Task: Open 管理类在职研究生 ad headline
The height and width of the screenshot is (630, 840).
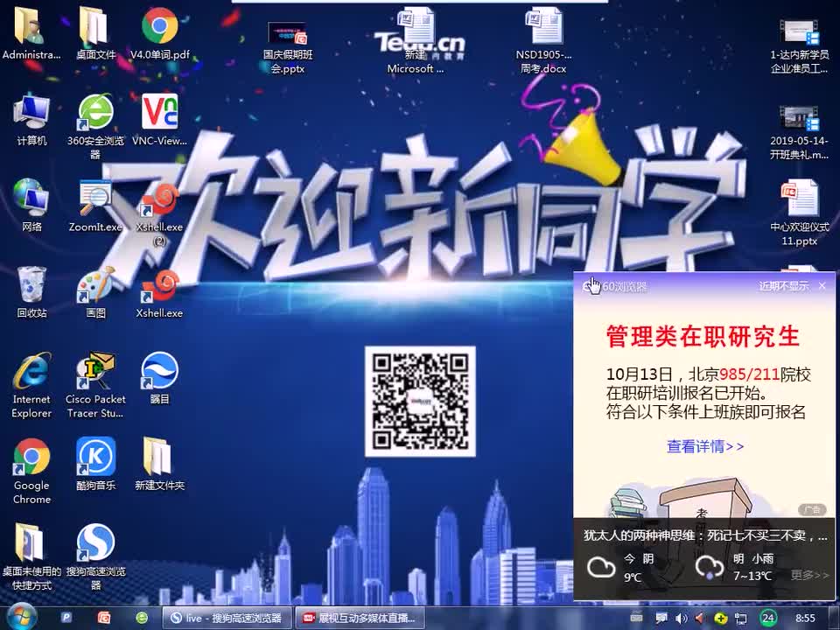Action: pos(703,336)
